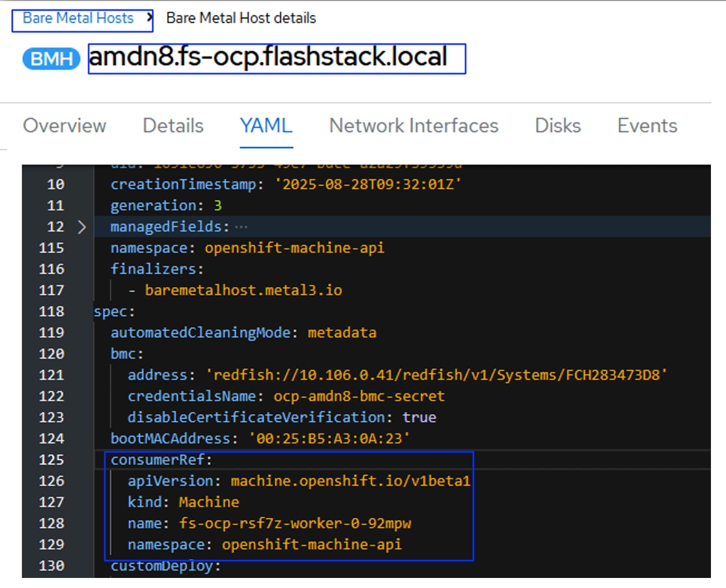Click the ellipsis after managedFields to unfold
Screen dimensions: 726x588
pos(241,227)
